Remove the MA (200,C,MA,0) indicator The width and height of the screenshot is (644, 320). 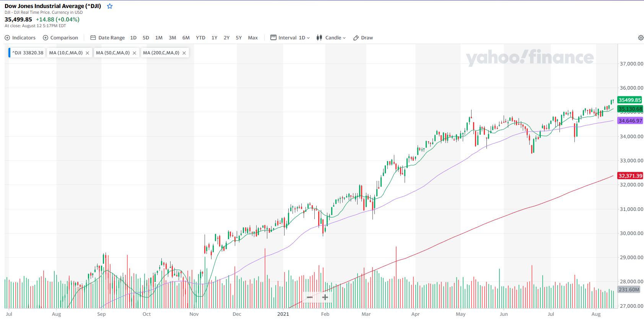[x=184, y=53]
